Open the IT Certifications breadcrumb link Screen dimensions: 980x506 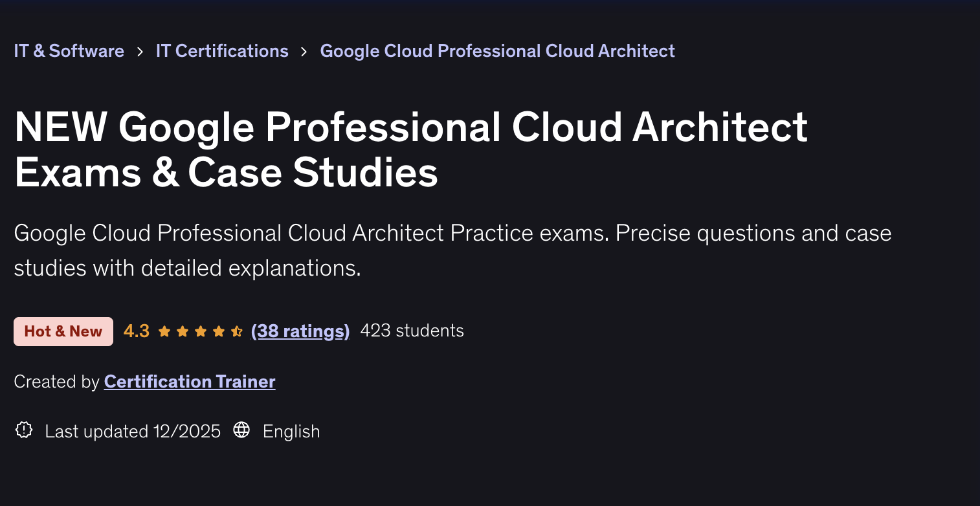pyautogui.click(x=222, y=51)
